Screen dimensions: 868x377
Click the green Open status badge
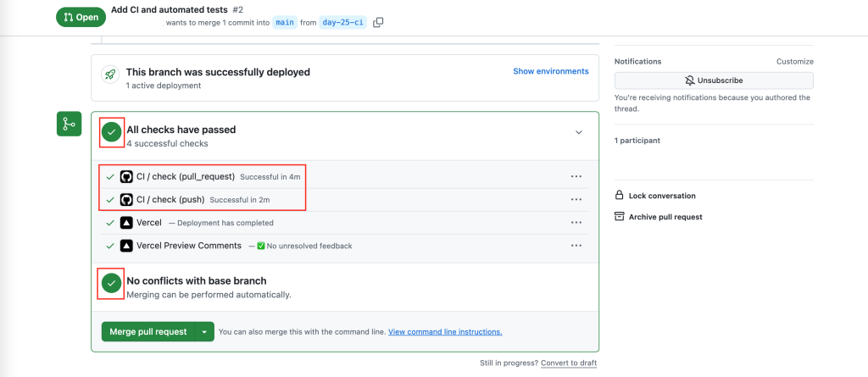[x=81, y=17]
